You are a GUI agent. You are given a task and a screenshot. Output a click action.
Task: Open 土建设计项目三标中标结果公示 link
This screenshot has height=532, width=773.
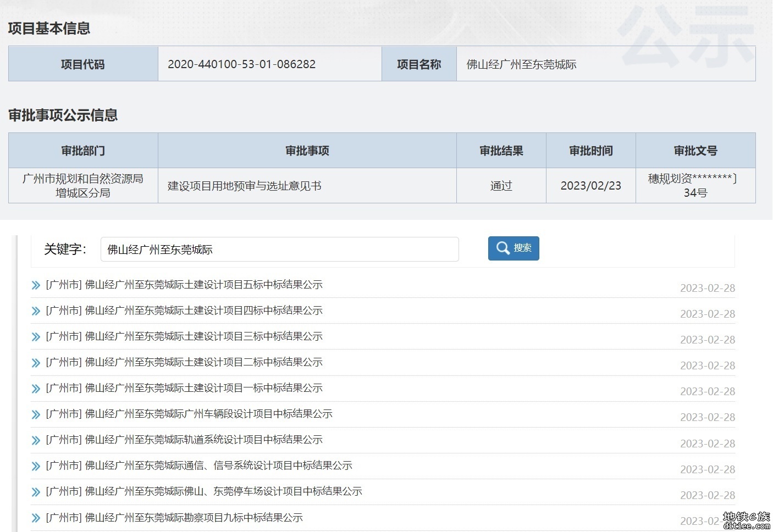pos(184,336)
